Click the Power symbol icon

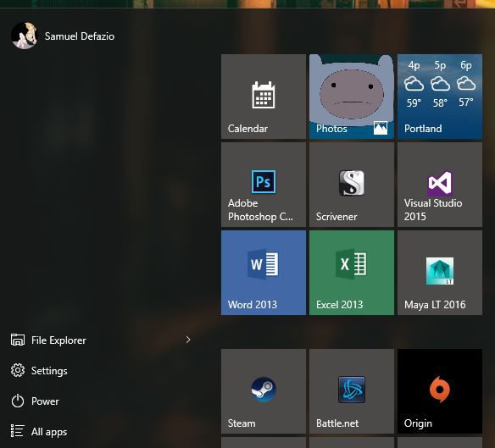[x=18, y=401]
